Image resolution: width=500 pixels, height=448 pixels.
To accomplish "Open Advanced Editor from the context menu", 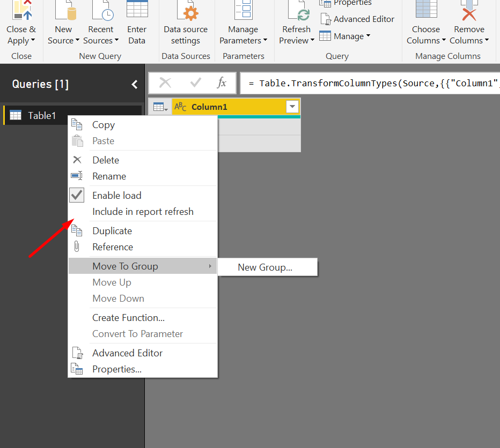I will tap(143, 353).
